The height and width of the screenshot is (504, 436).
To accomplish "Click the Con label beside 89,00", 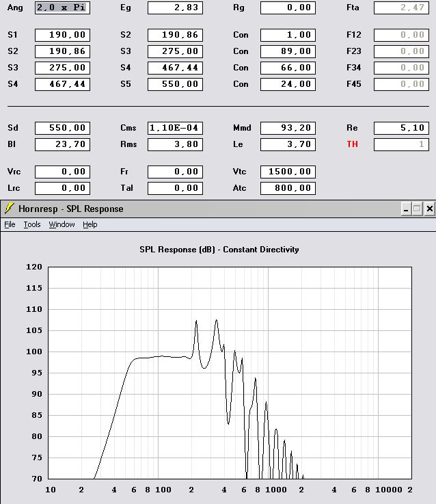I will click(241, 51).
